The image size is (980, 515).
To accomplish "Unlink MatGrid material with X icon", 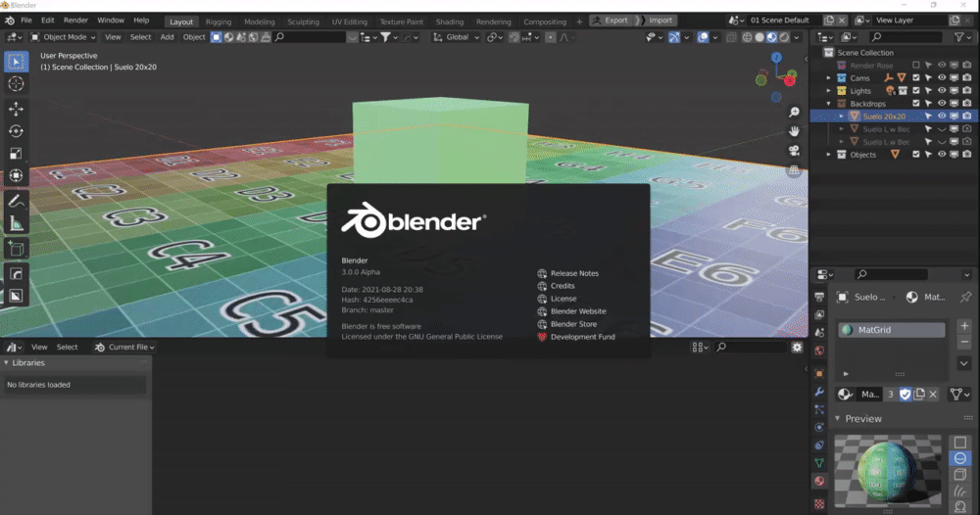I will pyautogui.click(x=933, y=394).
